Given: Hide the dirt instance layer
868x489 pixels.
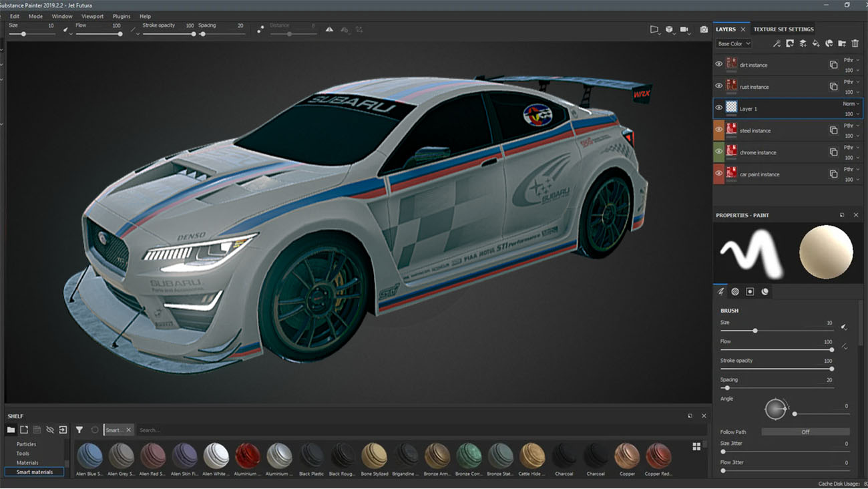Looking at the screenshot, I should [719, 63].
